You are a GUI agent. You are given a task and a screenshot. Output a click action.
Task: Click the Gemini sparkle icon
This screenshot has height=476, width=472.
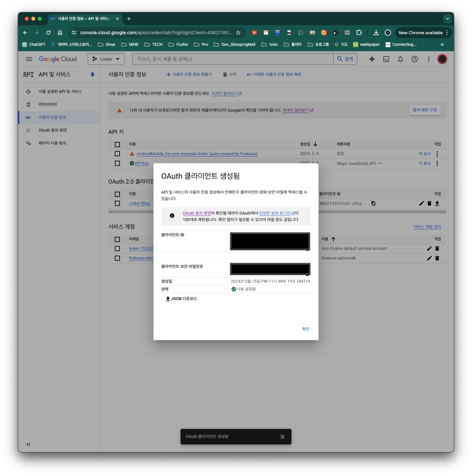[x=372, y=59]
